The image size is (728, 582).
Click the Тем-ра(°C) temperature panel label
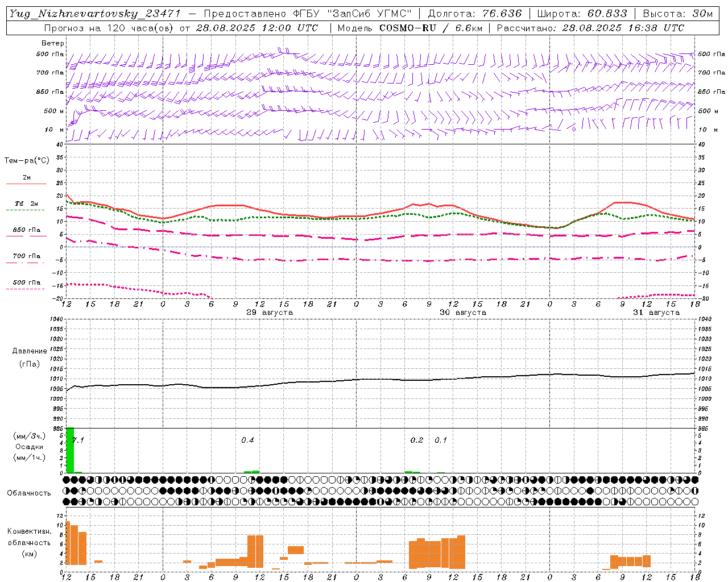point(27,160)
